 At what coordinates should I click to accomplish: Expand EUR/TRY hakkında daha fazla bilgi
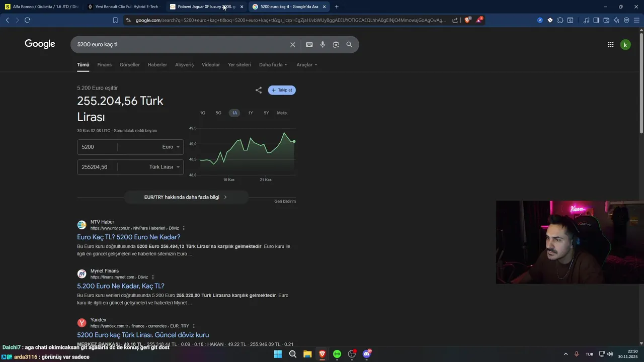186,197
